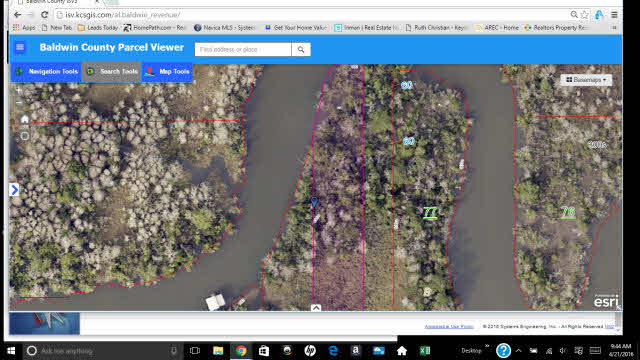This screenshot has height=360, width=640.
Task: Go to default map extent home icon
Action: (24, 119)
